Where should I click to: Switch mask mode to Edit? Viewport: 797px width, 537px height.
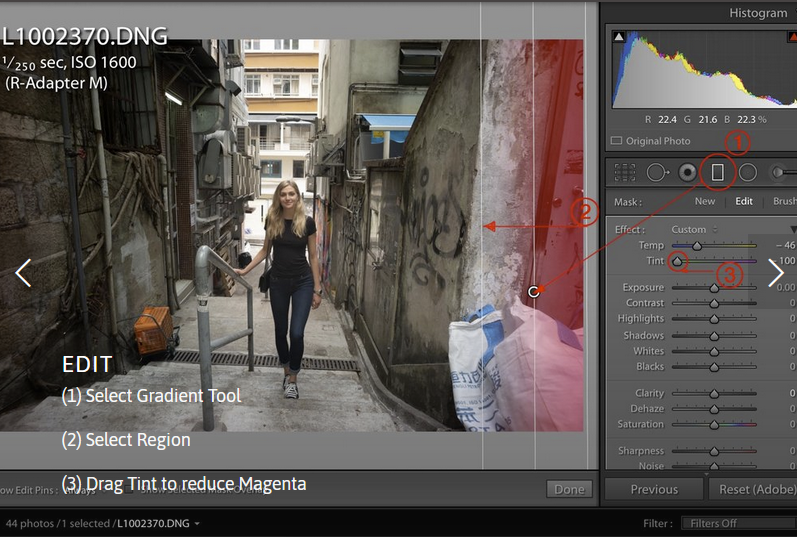(744, 201)
